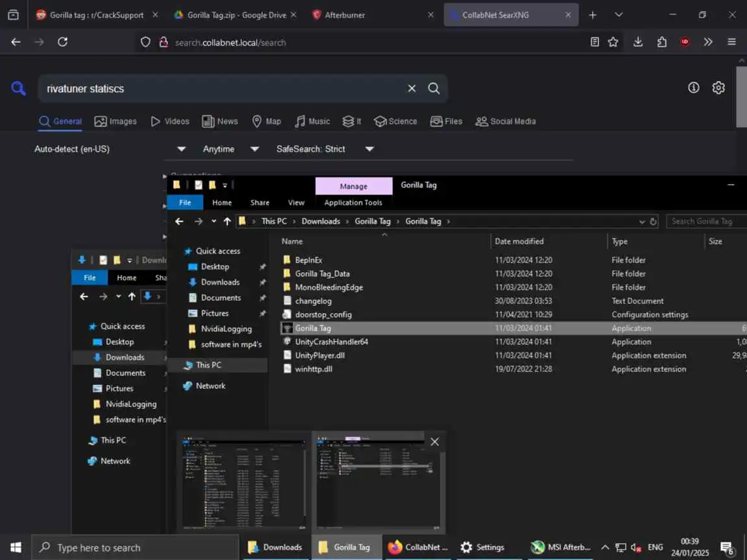Click the Manage contextual tab
Image resolution: width=747 pixels, height=560 pixels.
tap(353, 186)
